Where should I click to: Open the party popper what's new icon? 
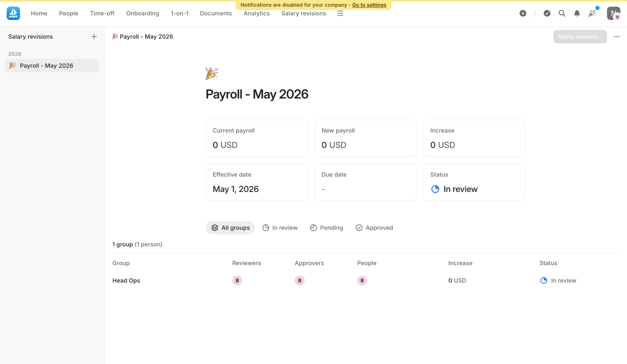point(592,13)
